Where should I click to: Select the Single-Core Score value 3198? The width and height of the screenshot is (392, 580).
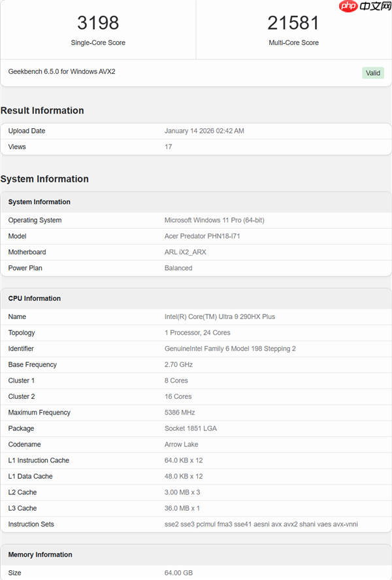click(98, 22)
